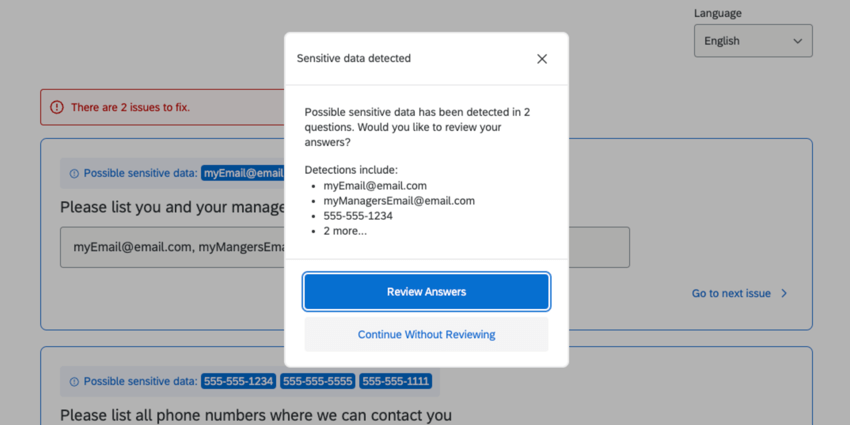
Task: Click the info icon on the phone numbers question
Action: (74, 382)
